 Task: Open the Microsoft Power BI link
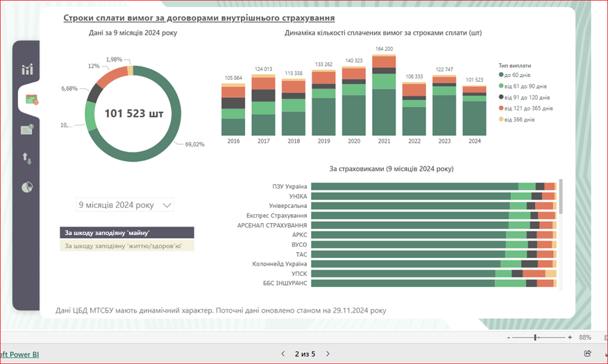pos(19,354)
